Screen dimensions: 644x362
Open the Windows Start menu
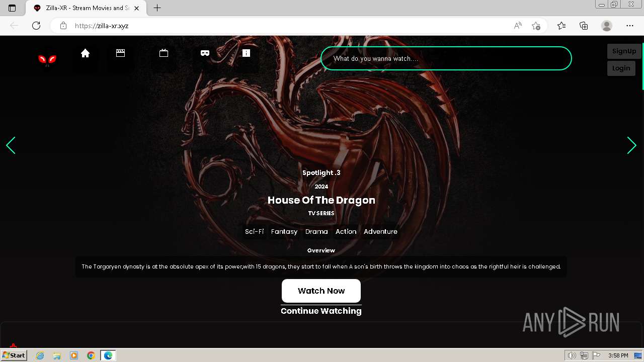14,355
